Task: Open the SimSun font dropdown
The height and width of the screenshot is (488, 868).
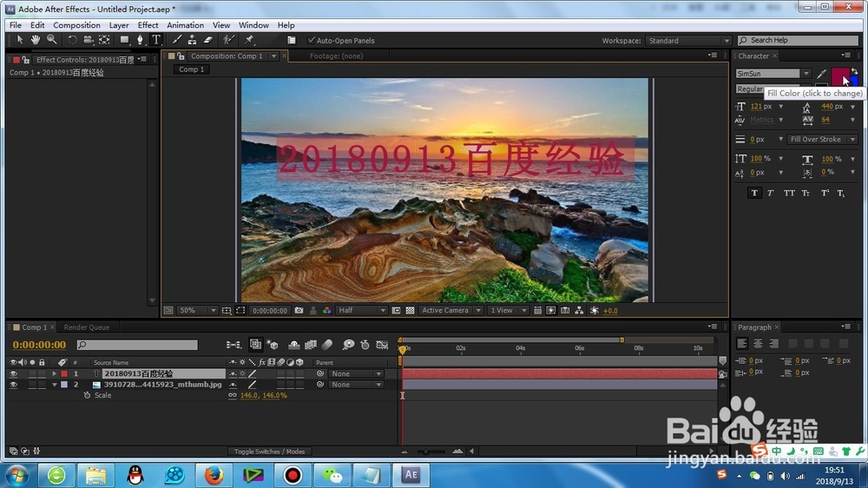Action: click(806, 74)
